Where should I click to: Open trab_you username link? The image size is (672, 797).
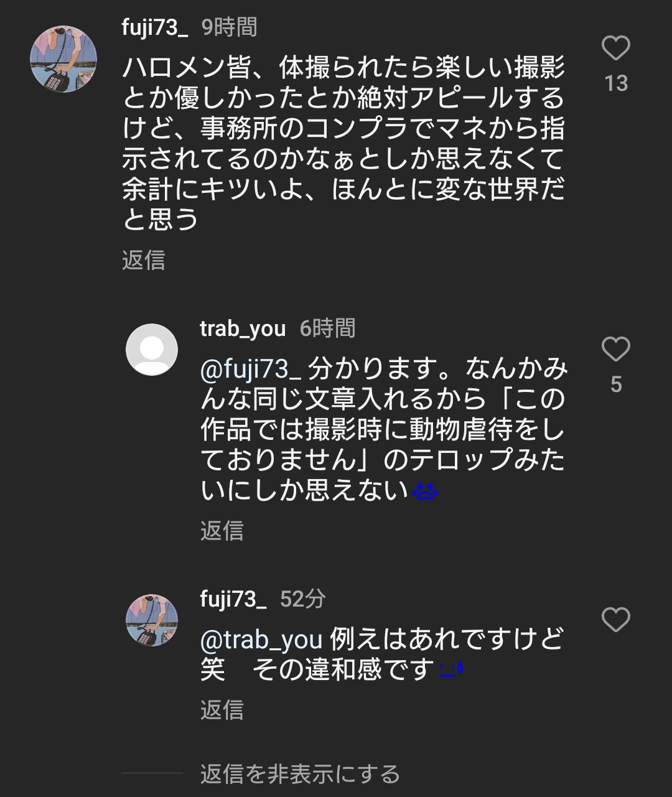(243, 328)
